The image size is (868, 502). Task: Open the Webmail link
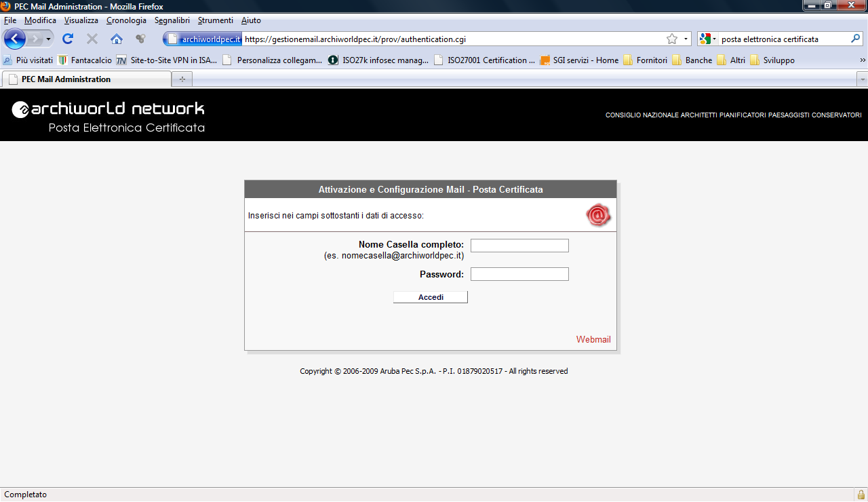coord(593,339)
